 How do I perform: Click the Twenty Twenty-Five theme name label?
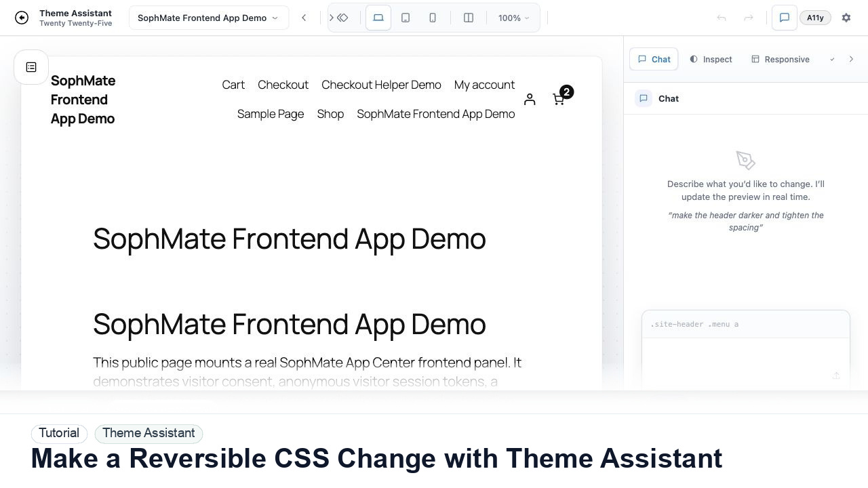point(76,23)
